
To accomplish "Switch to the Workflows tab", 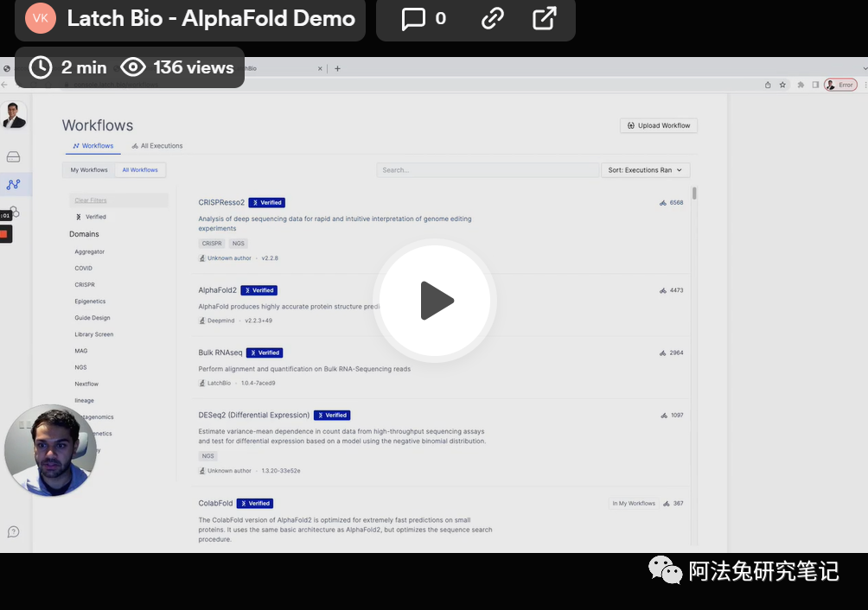I will (x=93, y=146).
